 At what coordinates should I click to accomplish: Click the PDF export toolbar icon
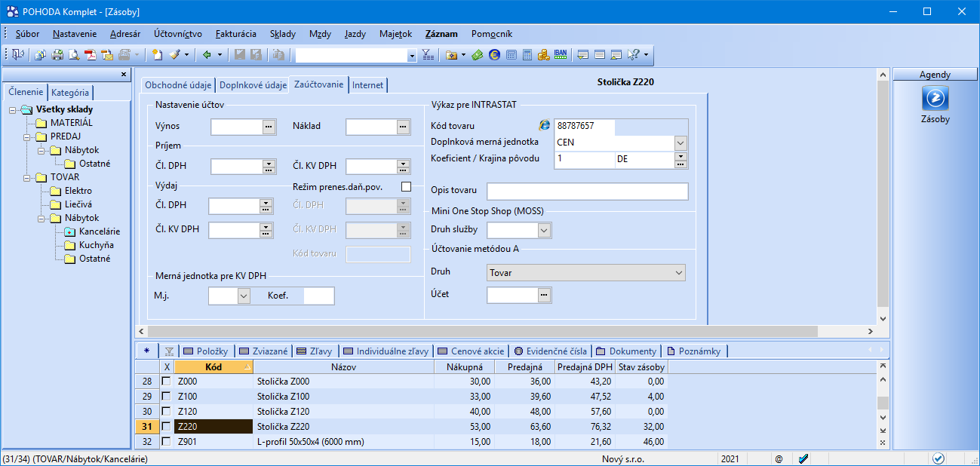click(x=90, y=55)
